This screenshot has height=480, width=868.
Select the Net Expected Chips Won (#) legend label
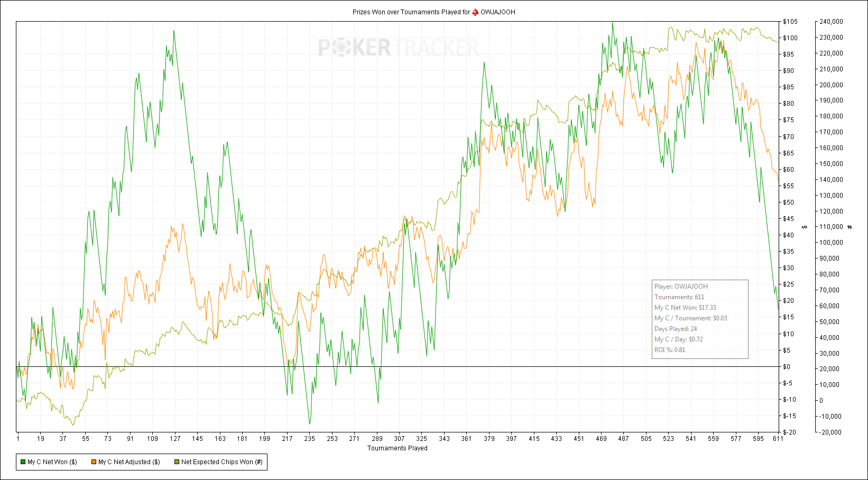(222, 462)
